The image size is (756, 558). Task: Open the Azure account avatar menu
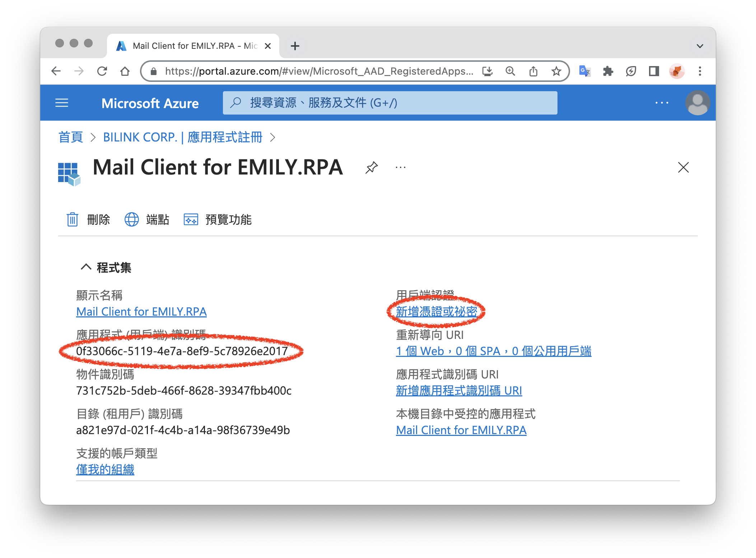point(697,103)
